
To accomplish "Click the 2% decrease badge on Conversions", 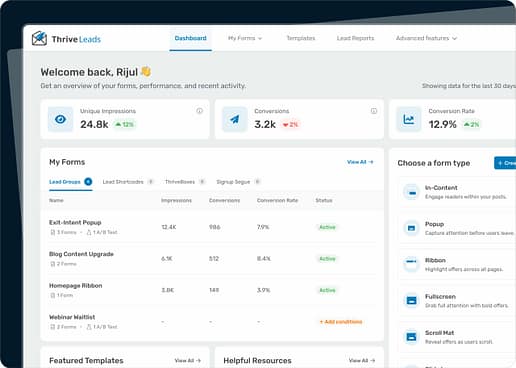I will (x=290, y=125).
